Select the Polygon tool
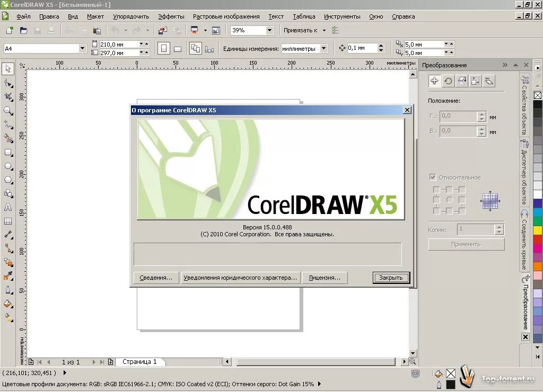Screen dimensions: 543x392 pos(8,180)
